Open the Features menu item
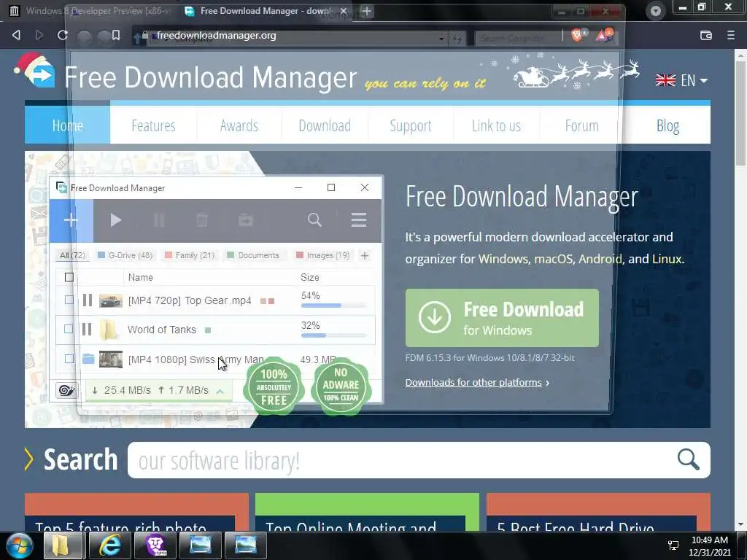747x560 pixels. tap(153, 125)
